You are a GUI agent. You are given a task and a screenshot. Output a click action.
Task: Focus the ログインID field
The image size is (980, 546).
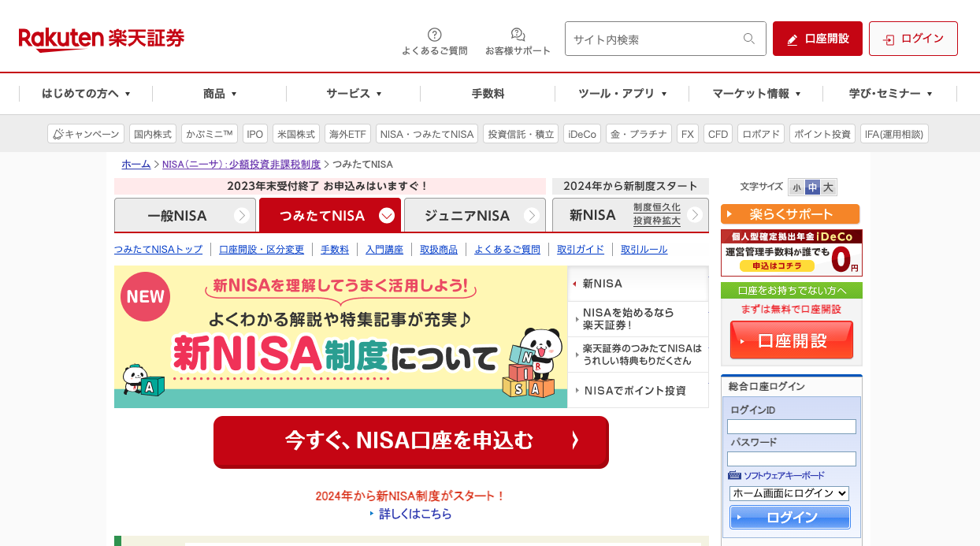[x=792, y=426]
